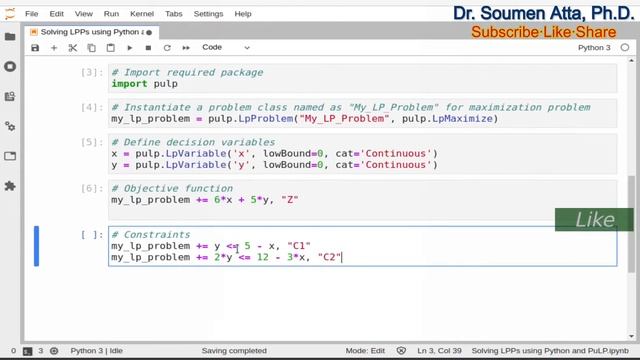
Task: Click the kernel status circle indicator
Action: click(x=624, y=48)
